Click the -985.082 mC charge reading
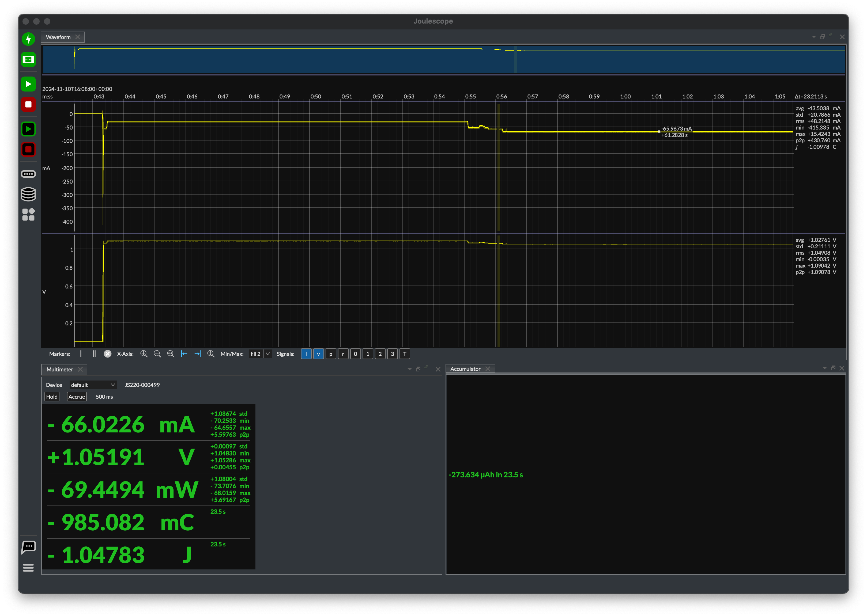The image size is (867, 616). [x=121, y=522]
